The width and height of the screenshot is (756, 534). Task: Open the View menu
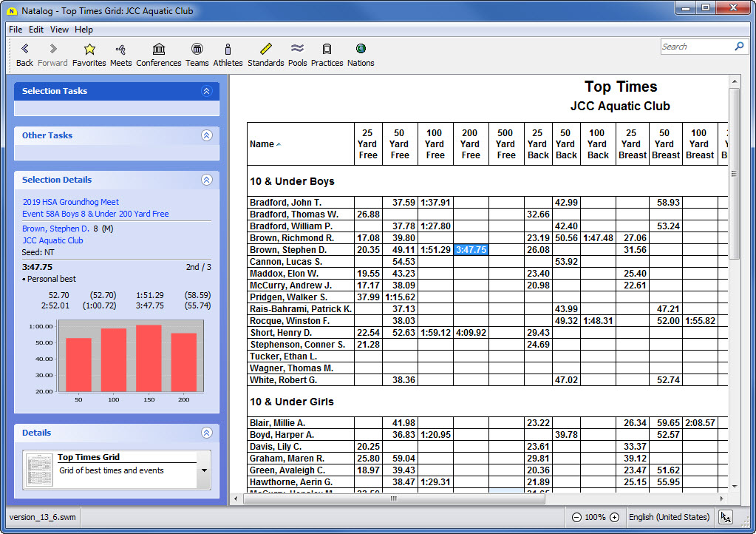[x=59, y=30]
